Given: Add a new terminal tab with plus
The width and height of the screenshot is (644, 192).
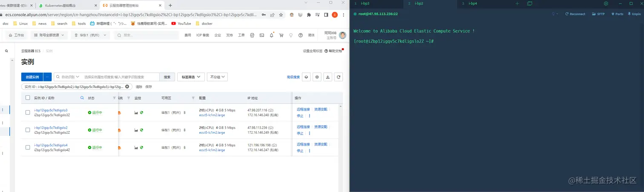Looking at the screenshot, I should coord(517,3).
